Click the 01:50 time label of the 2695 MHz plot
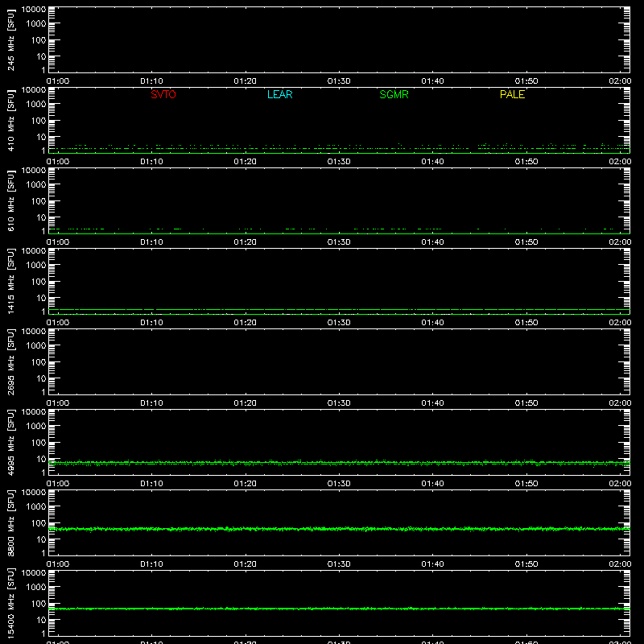 (526, 403)
